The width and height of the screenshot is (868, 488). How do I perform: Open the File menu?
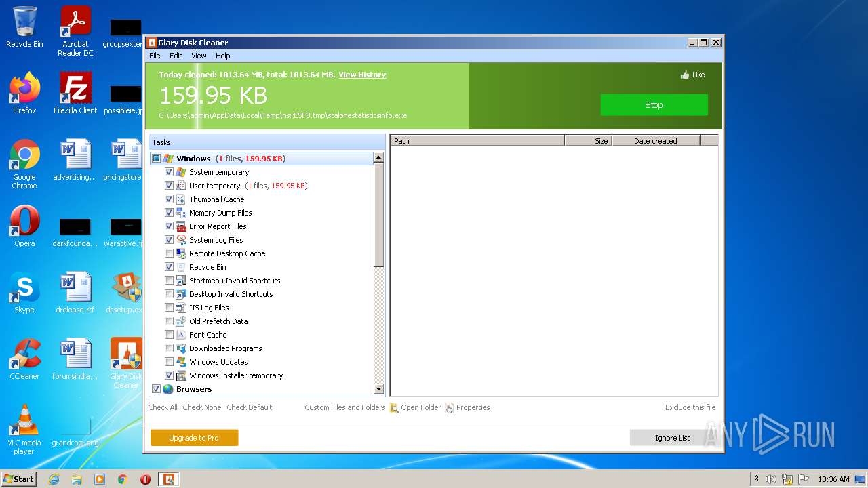point(155,56)
